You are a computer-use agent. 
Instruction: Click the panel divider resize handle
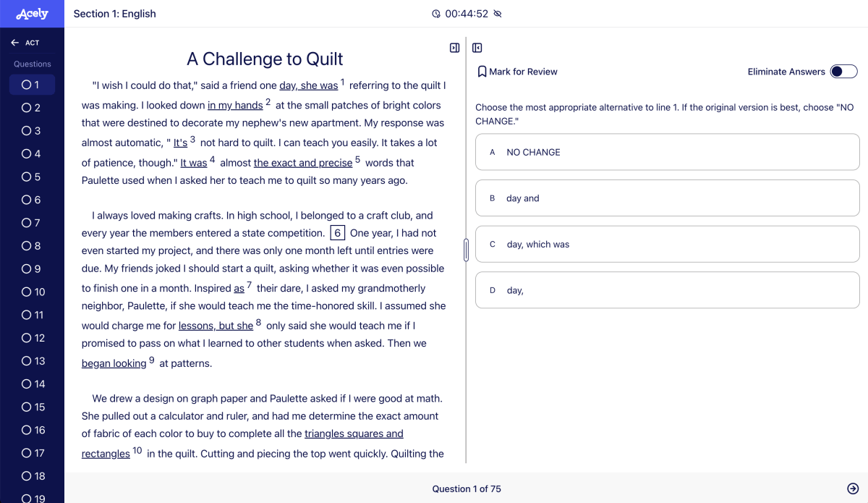[x=466, y=250]
